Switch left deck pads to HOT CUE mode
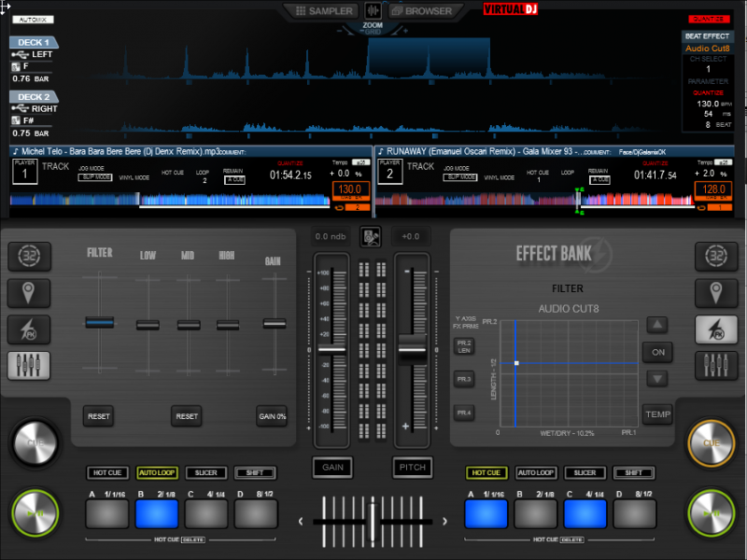 tap(107, 473)
